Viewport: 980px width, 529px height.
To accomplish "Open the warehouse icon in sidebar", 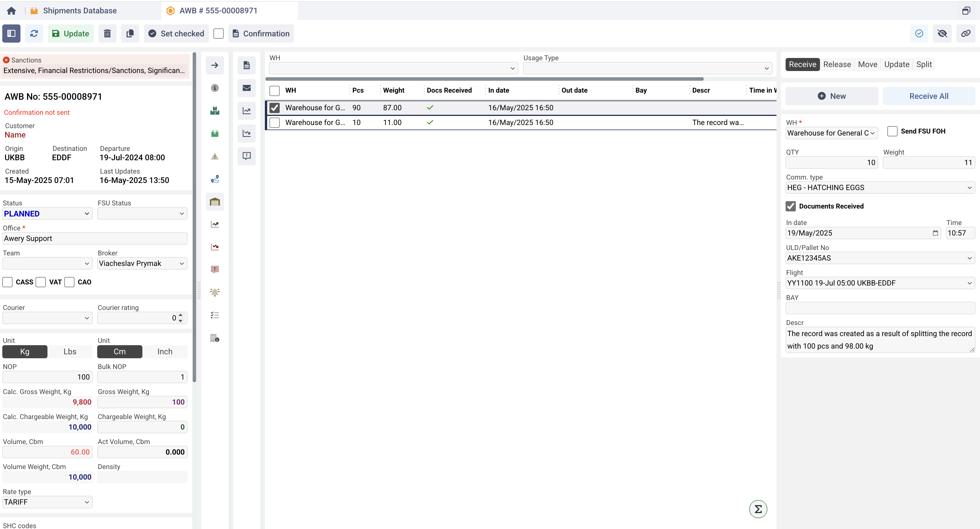I will pos(215,201).
